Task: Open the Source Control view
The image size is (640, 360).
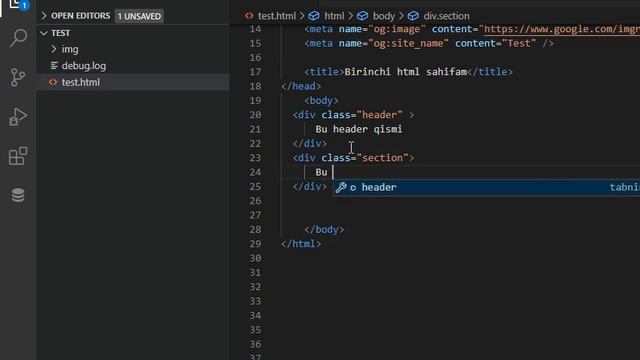Action: [x=18, y=77]
